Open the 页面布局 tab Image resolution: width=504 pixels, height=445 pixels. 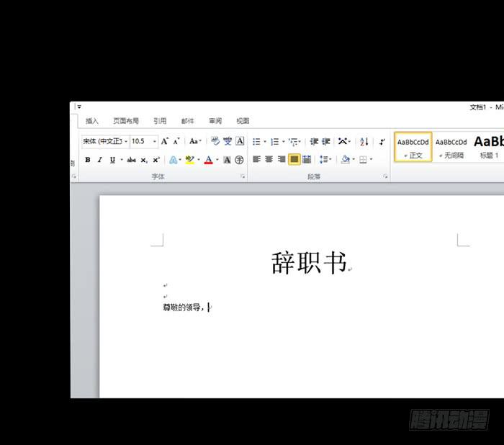point(126,121)
